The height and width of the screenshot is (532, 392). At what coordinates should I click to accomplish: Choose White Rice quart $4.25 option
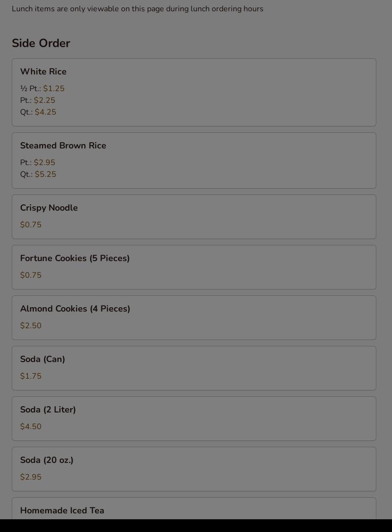pyautogui.click(x=38, y=112)
